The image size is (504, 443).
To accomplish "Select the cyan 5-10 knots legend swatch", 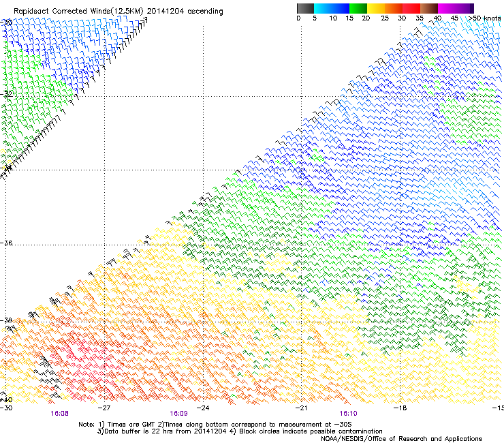I will 322,8.
